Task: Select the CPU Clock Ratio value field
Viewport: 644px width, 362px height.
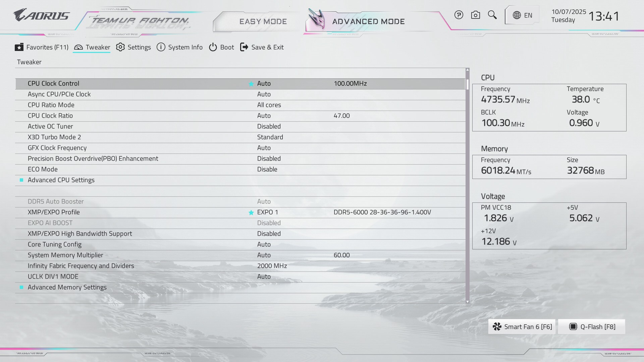Action: (264, 116)
